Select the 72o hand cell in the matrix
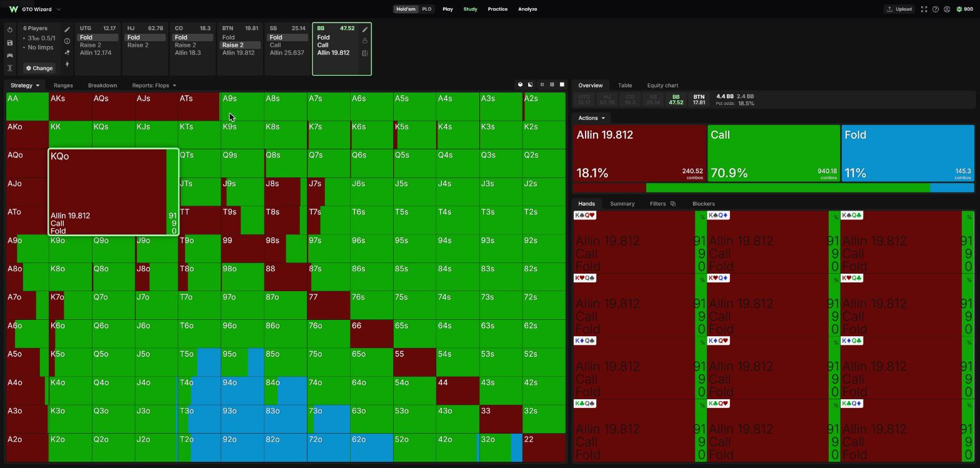Image resolution: width=980 pixels, height=468 pixels. point(329,447)
